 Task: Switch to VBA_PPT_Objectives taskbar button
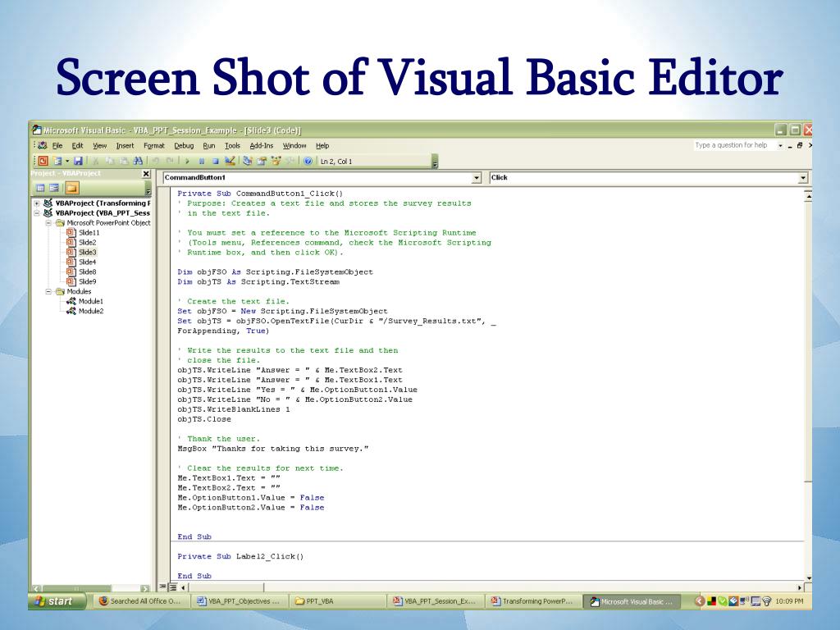240,601
